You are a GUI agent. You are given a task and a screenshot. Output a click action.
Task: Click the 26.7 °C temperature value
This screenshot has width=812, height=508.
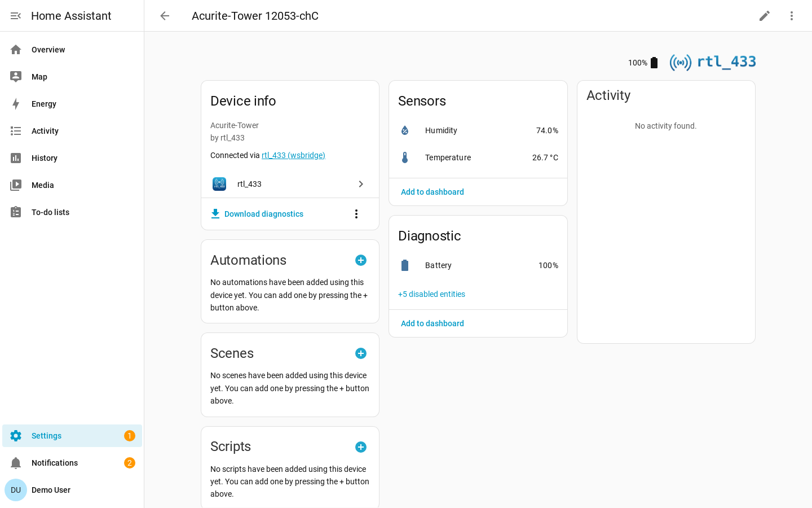click(545, 157)
